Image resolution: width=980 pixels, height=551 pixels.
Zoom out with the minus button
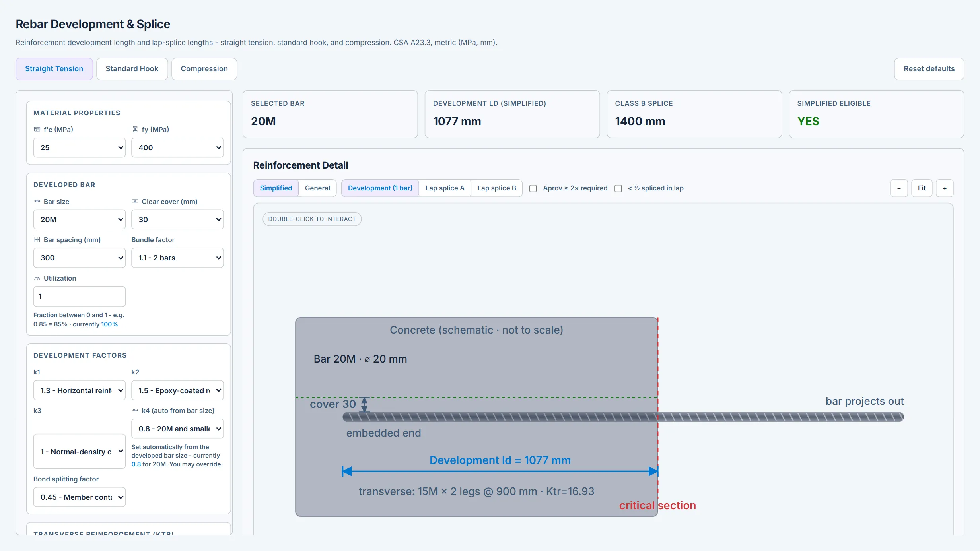pyautogui.click(x=899, y=188)
